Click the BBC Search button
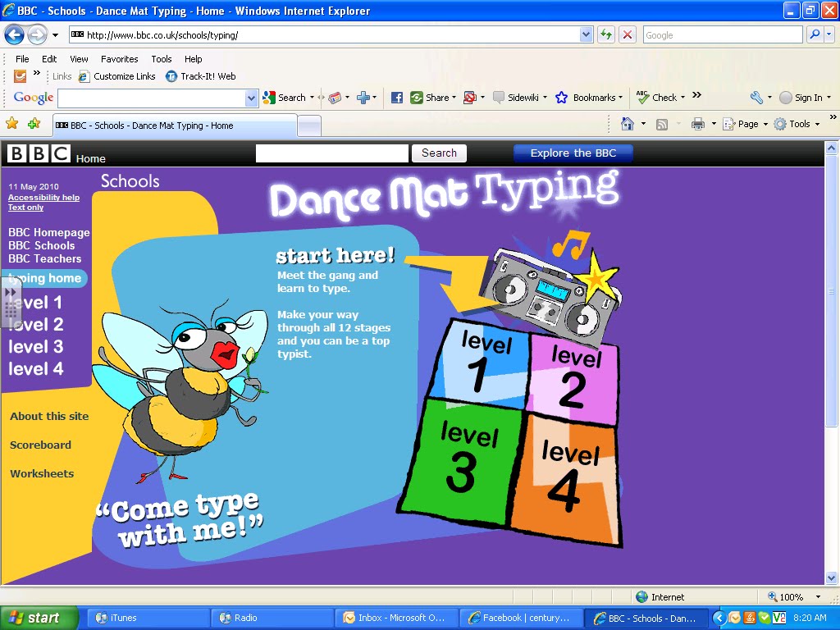The image size is (840, 630). pos(439,153)
